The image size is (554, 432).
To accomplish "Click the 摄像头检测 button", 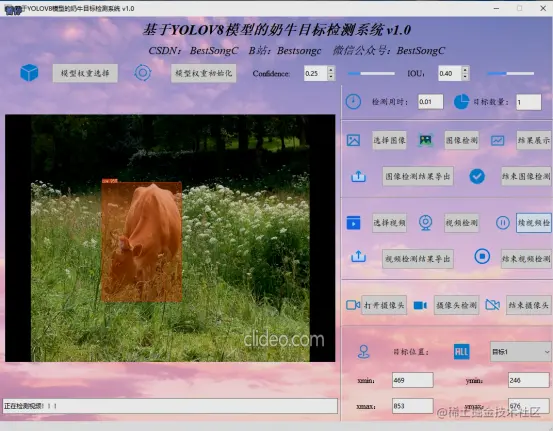I will [x=456, y=305].
